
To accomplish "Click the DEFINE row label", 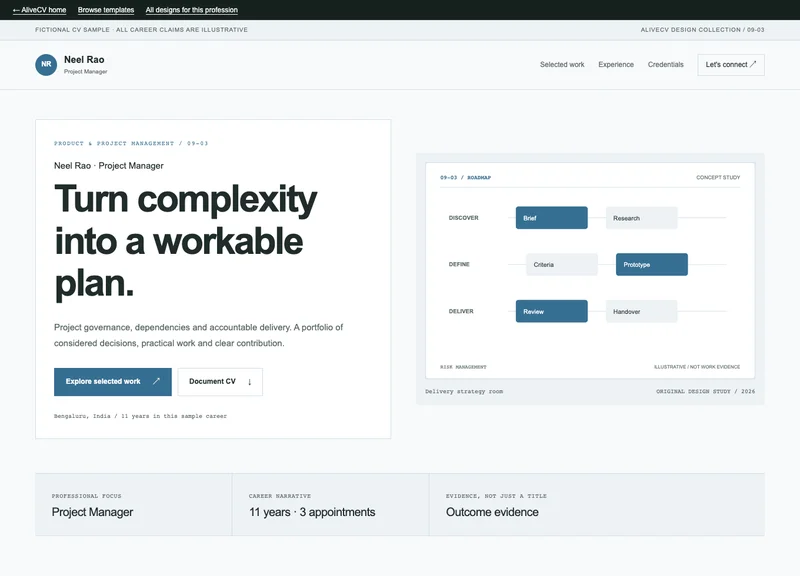I will click(x=459, y=264).
